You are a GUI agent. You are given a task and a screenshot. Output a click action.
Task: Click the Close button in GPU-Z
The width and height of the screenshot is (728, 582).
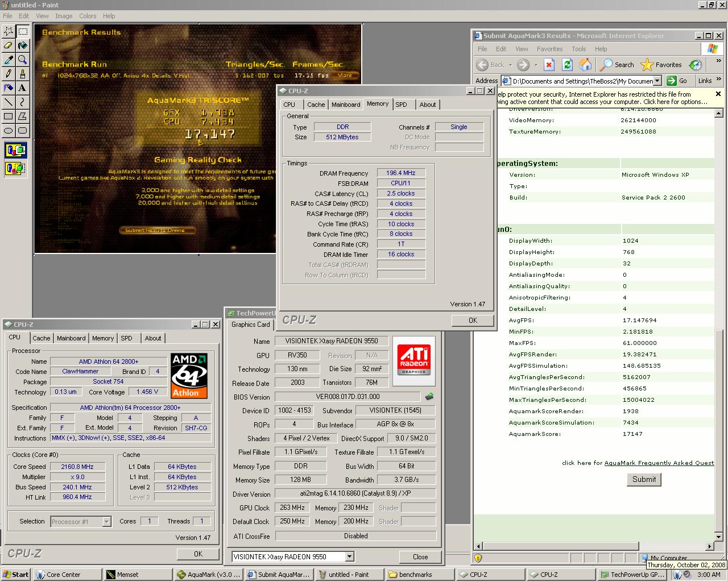(420, 557)
